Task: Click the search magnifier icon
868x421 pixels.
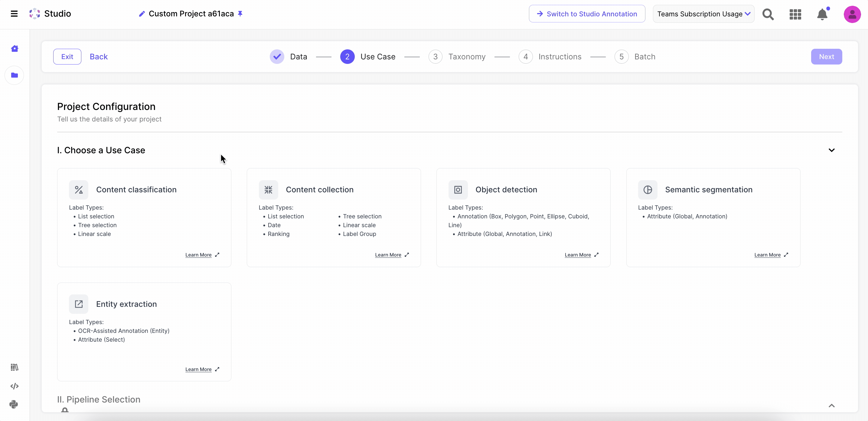Action: (x=768, y=14)
